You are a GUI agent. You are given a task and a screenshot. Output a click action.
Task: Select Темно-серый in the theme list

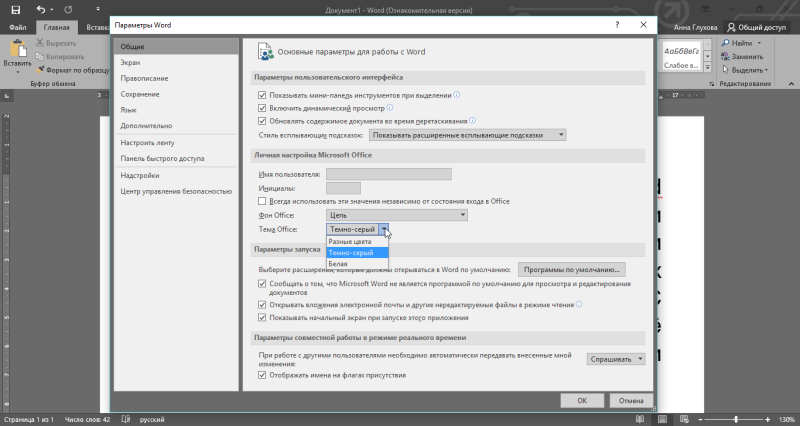point(357,253)
